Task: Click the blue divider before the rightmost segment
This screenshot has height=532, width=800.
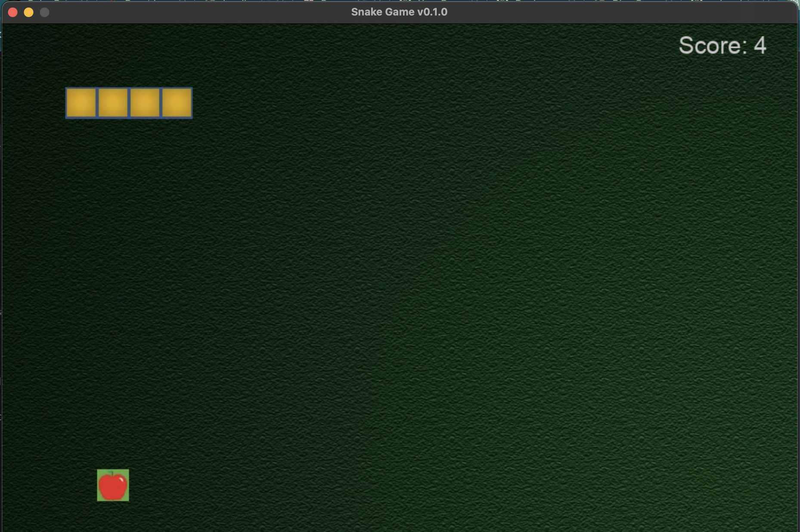Action: (161, 103)
